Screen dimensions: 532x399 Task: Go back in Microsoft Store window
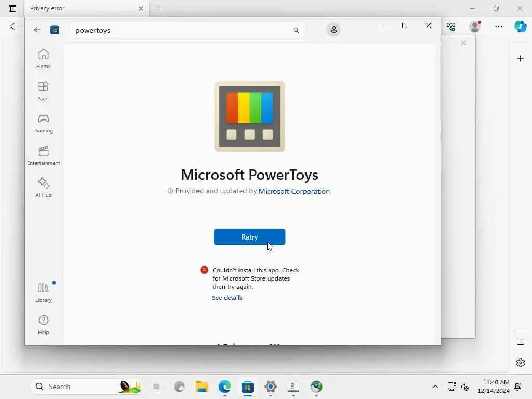(37, 30)
